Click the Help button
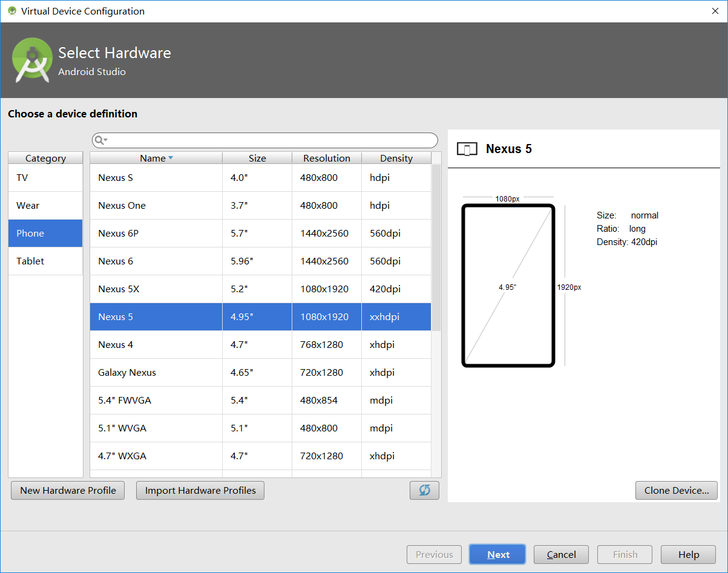This screenshot has height=573, width=728. tap(689, 554)
